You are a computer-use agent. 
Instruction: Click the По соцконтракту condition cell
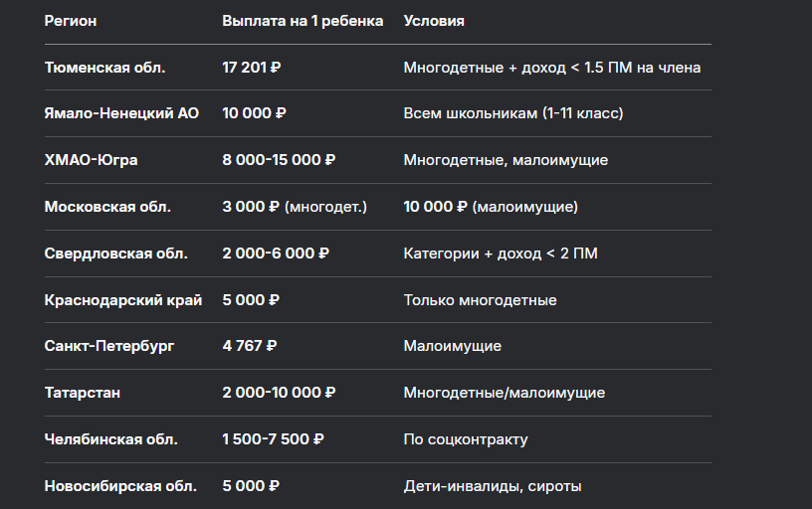466,439
